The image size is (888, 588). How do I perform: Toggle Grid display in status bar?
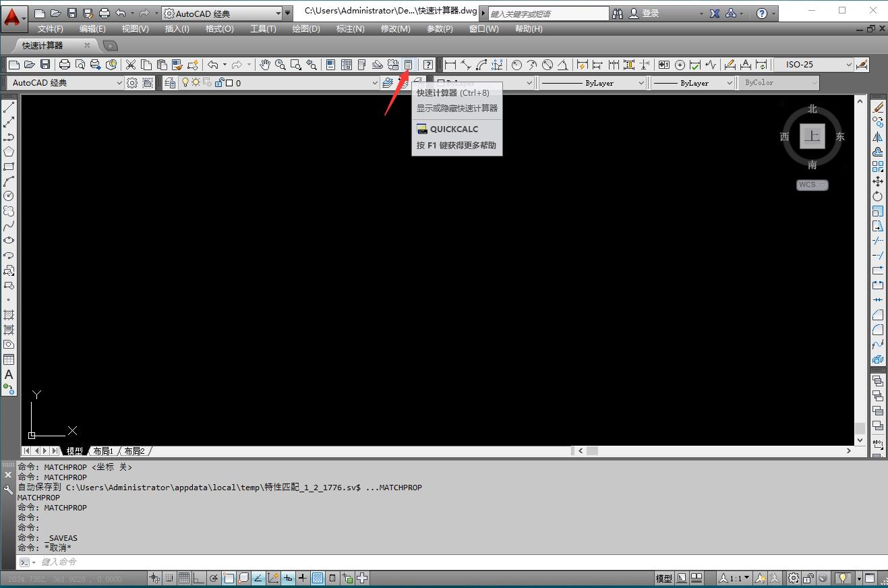(x=183, y=578)
